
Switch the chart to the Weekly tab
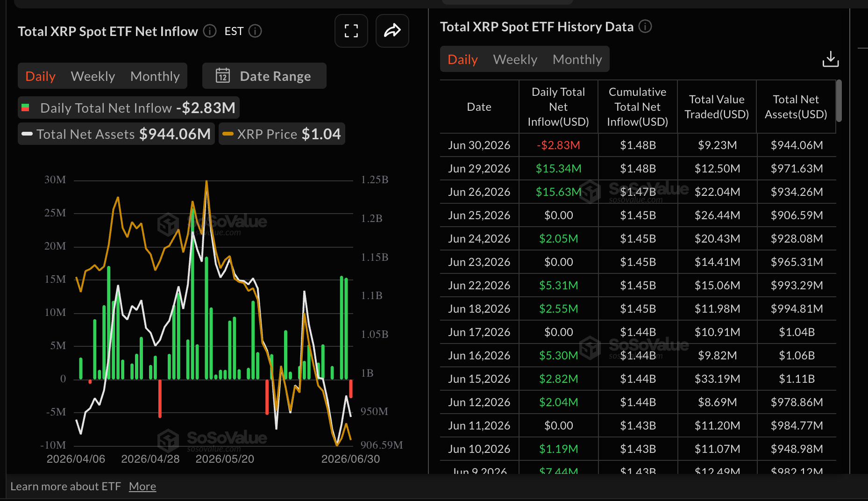(93, 76)
